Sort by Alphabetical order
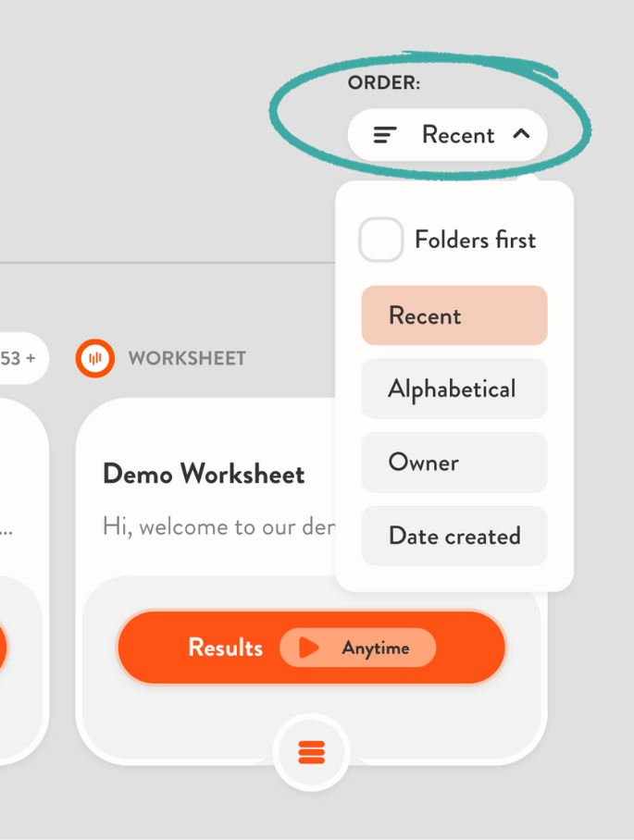This screenshot has height=840, width=634. (x=454, y=389)
